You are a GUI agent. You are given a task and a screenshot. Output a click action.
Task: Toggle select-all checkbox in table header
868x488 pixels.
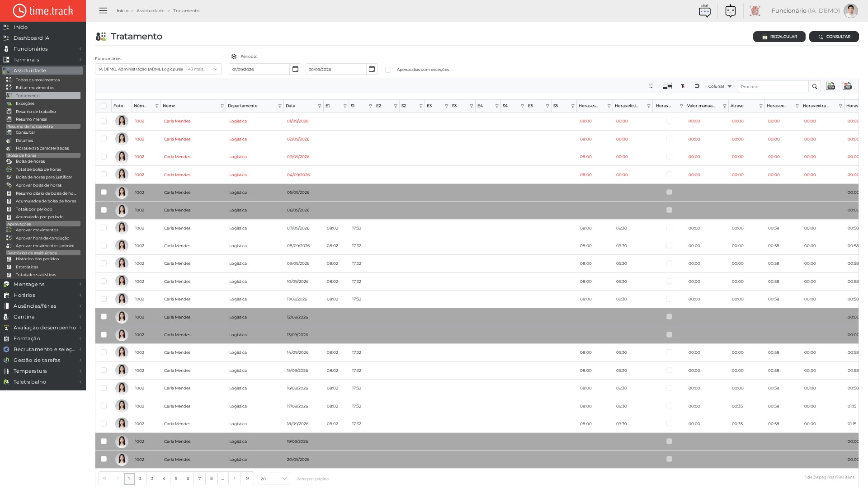(x=104, y=106)
